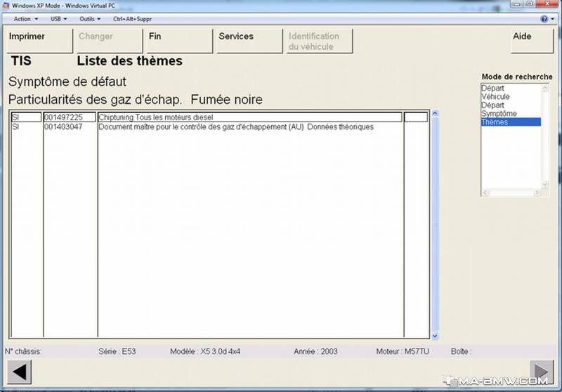Open the Action menu
Image resolution: width=562 pixels, height=392 pixels.
(x=25, y=19)
